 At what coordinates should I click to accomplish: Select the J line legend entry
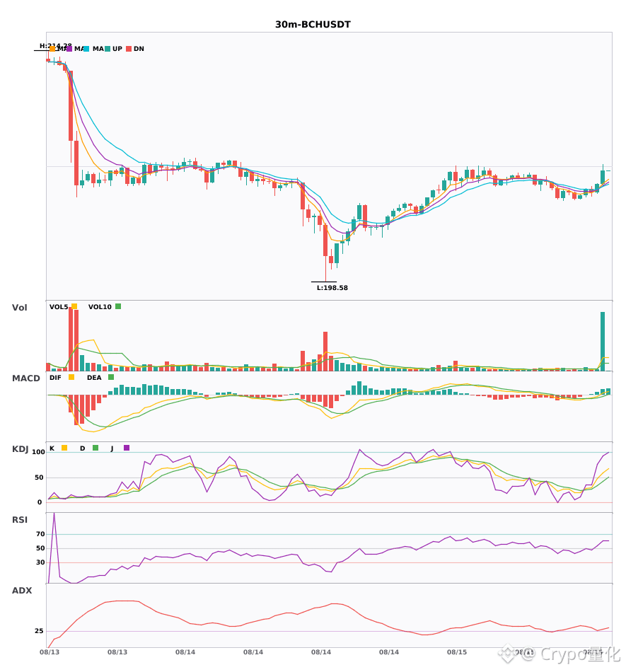tap(120, 448)
